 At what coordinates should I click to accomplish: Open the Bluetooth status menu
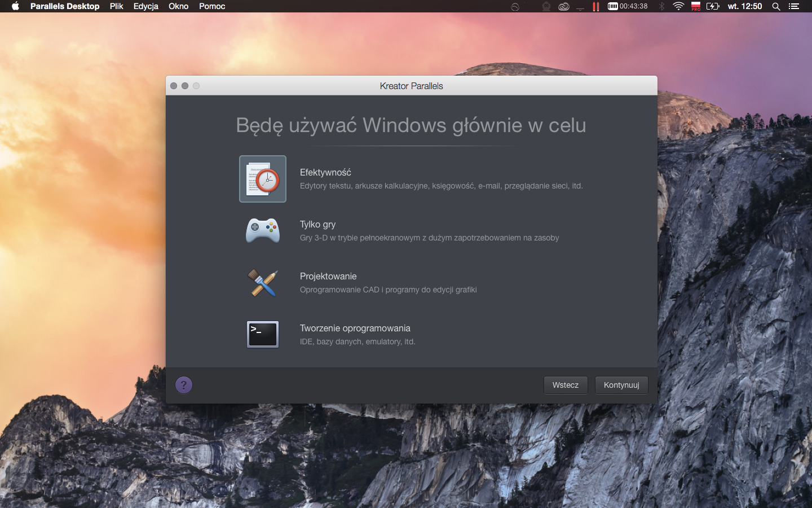pyautogui.click(x=662, y=6)
